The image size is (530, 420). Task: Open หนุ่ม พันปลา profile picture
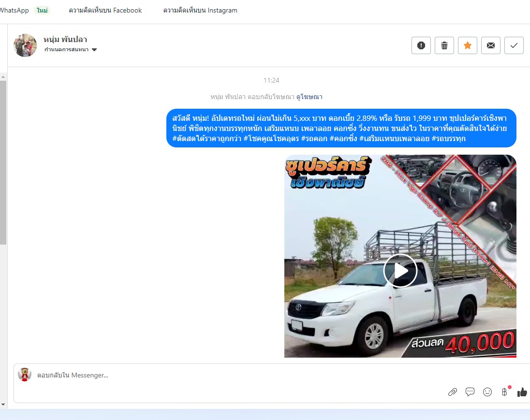pyautogui.click(x=25, y=45)
